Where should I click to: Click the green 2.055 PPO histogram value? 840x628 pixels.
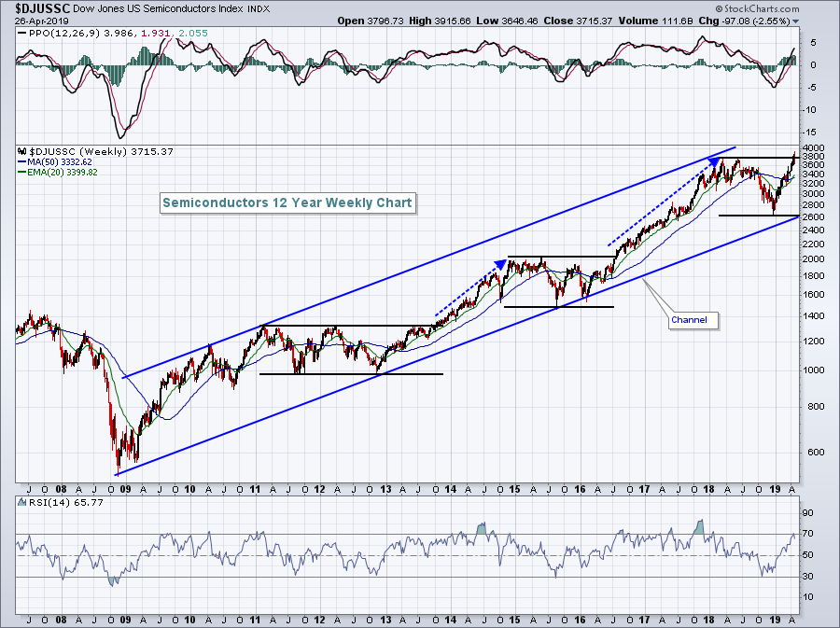(193, 34)
